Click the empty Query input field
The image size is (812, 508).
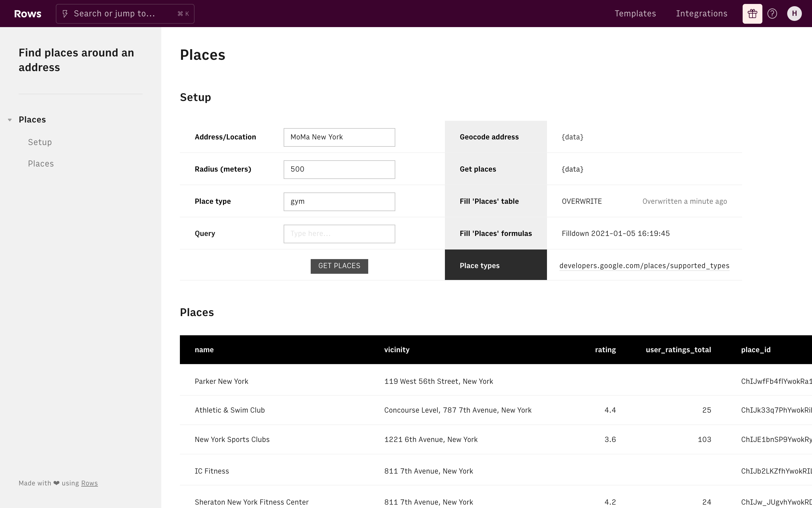point(339,234)
